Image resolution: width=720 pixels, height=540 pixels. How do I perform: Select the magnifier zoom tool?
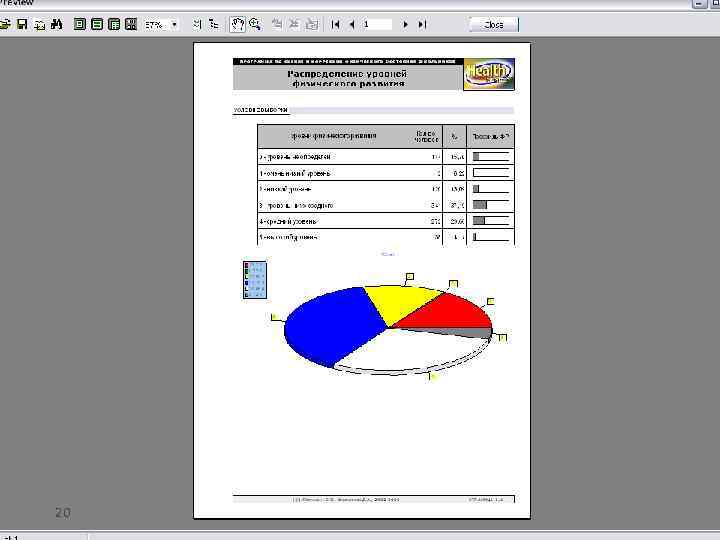click(x=255, y=24)
